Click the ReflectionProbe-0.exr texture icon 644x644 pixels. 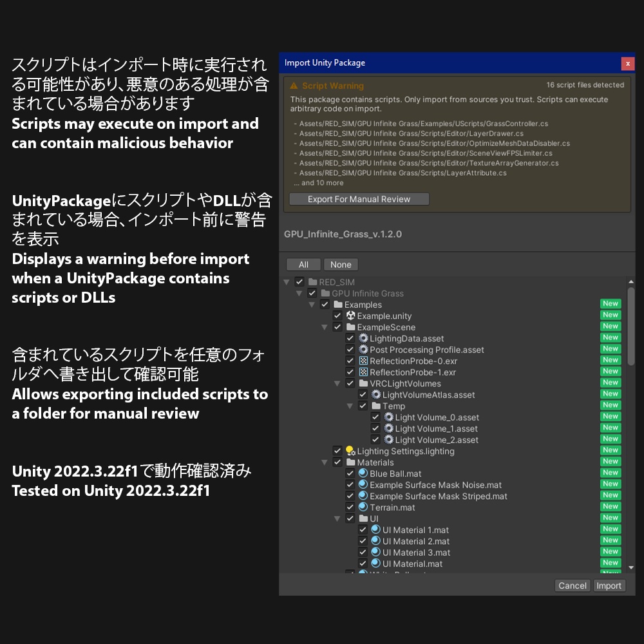363,361
